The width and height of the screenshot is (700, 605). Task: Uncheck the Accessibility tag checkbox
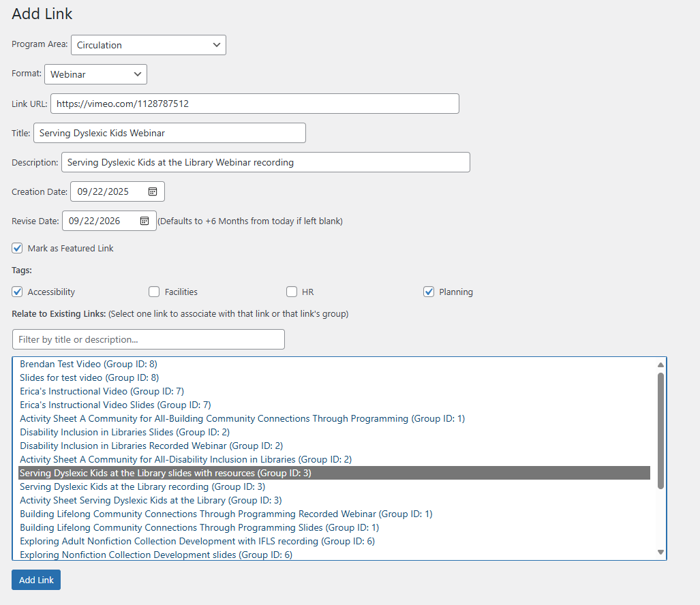(x=17, y=292)
